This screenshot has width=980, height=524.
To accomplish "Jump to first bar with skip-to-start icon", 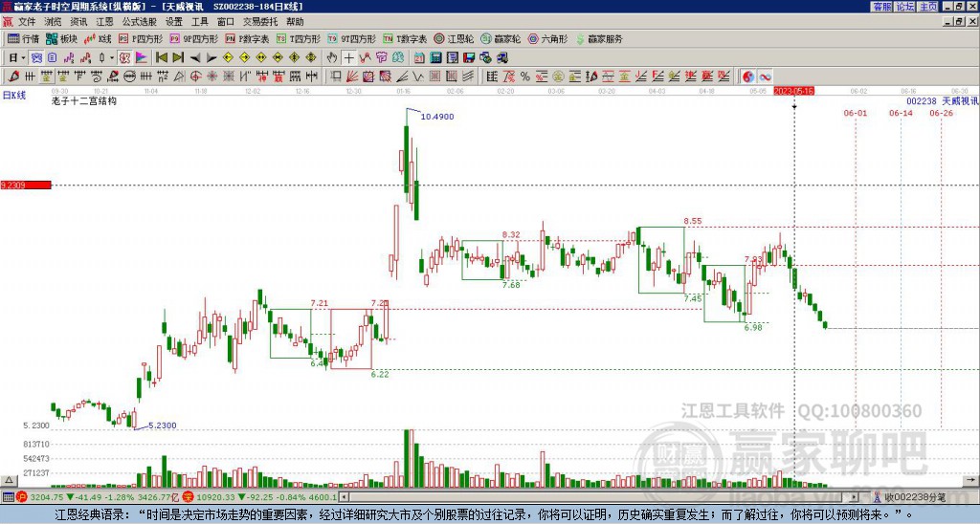I will pos(161,58).
